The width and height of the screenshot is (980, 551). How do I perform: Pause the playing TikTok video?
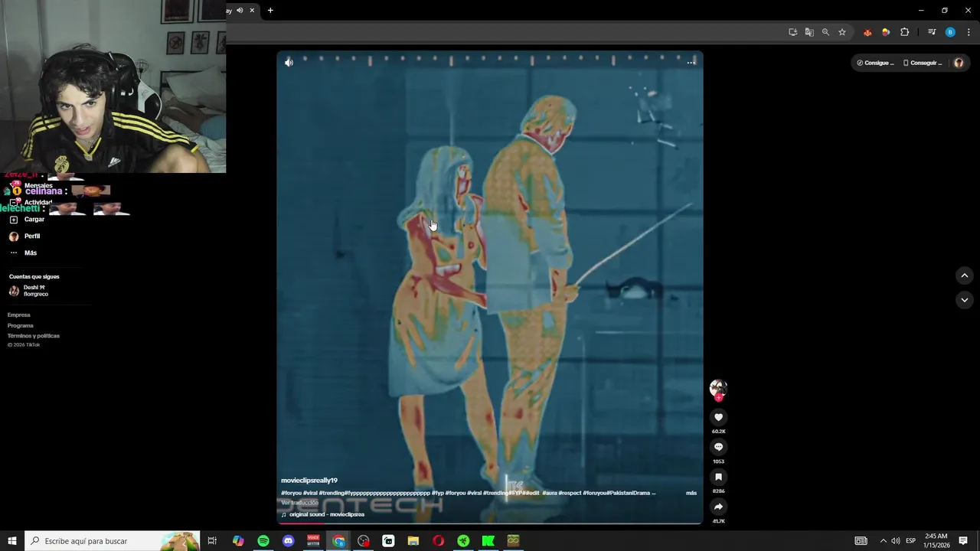[490, 287]
